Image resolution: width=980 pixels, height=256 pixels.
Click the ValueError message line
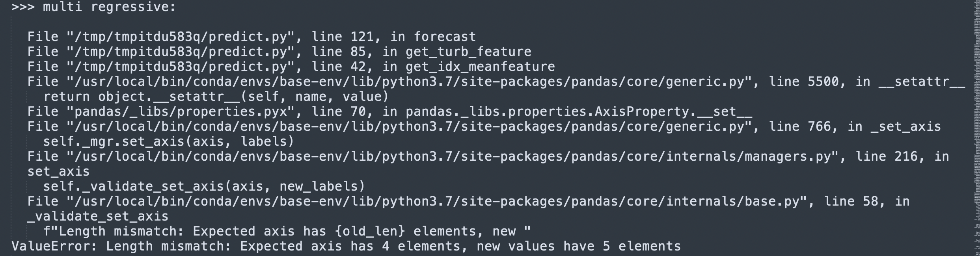coord(346,246)
